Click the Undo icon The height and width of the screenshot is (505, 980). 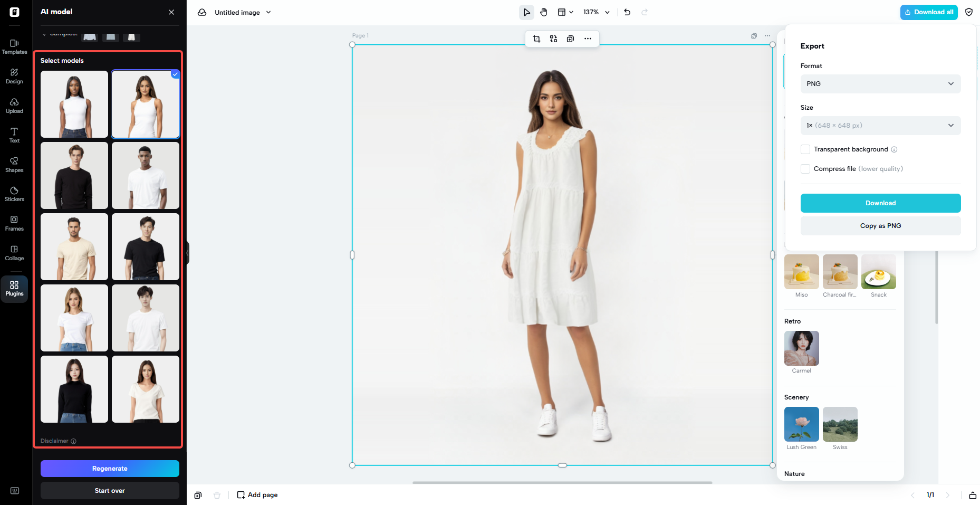pyautogui.click(x=627, y=12)
